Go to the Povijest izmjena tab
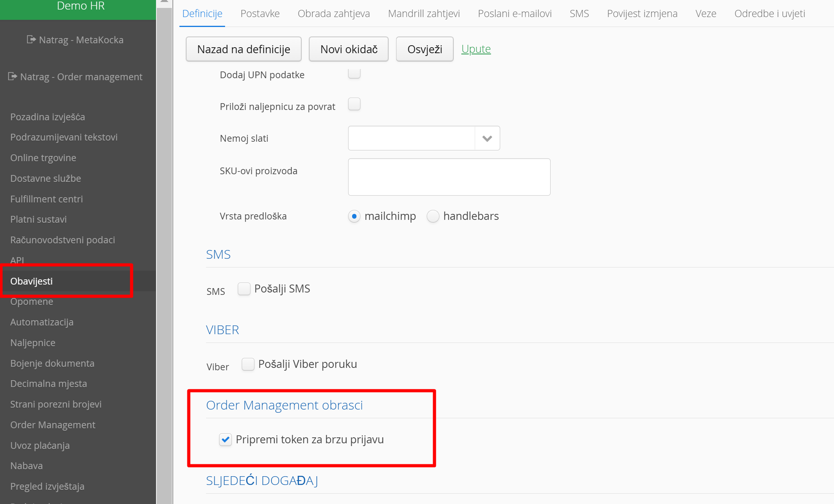Viewport: 834px width, 504px height. (642, 13)
